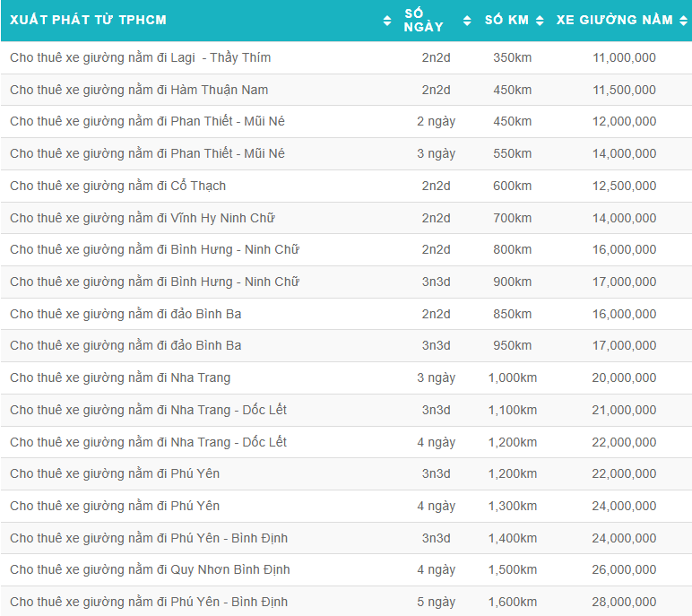The width and height of the screenshot is (692, 616).
Task: Click the 1,000km distance cell
Action: click(513, 378)
